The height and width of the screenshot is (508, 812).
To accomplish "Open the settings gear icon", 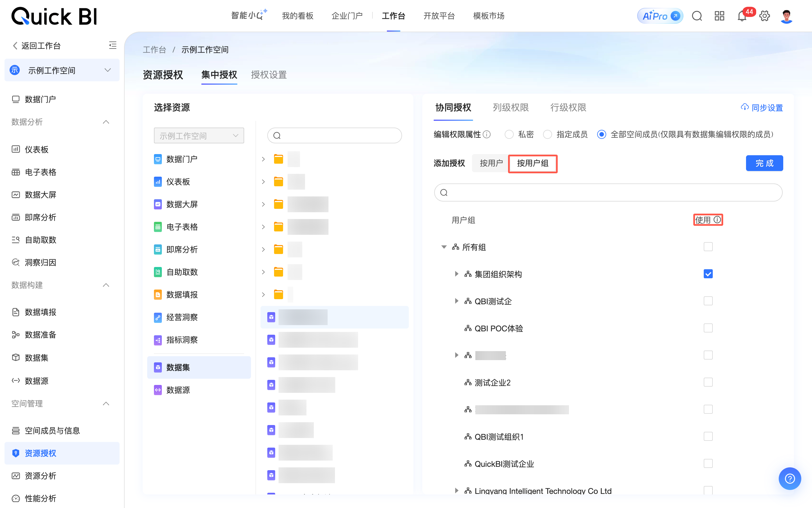I will pyautogui.click(x=765, y=16).
